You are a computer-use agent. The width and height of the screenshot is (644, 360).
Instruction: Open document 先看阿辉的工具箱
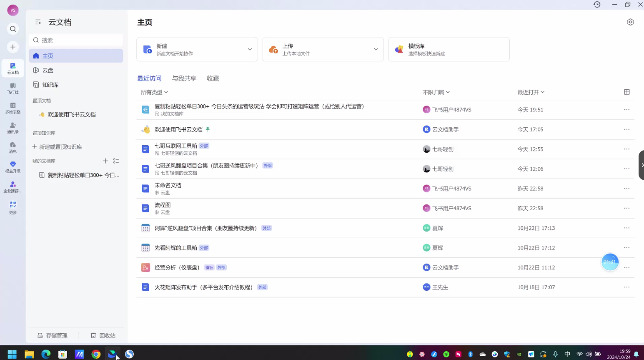176,248
